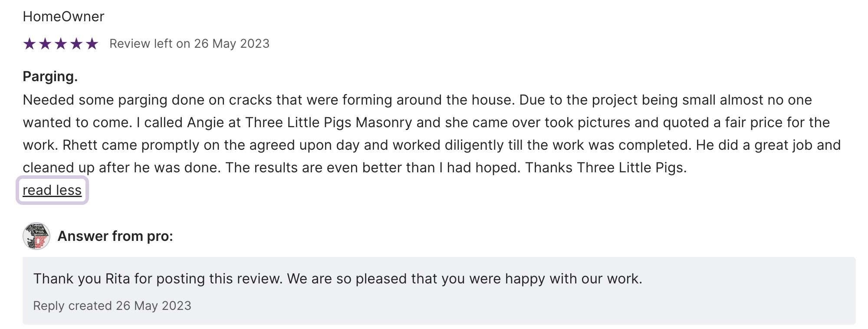
Task: Click "Three Little Pigs Masonry" in the review
Action: pyautogui.click(x=328, y=122)
